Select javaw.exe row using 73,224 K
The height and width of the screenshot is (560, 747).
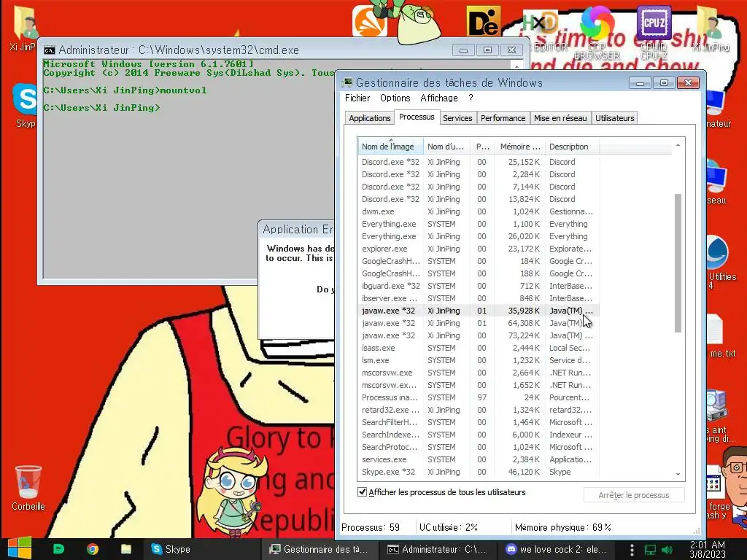click(478, 335)
